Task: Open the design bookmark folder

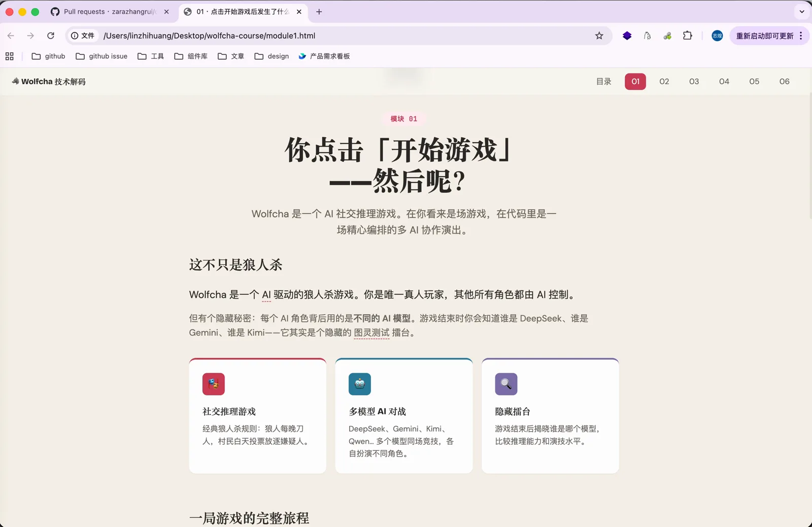Action: (x=272, y=56)
